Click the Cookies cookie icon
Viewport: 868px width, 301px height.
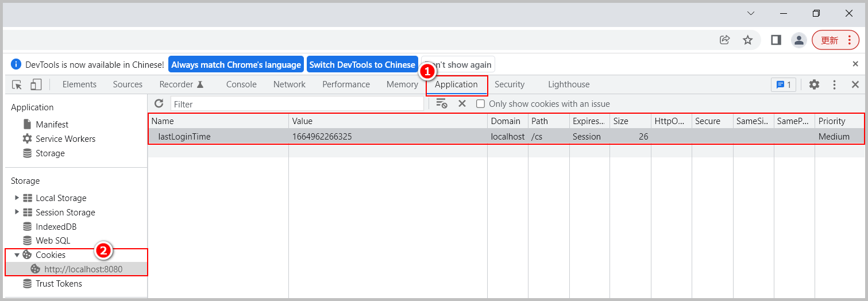tap(27, 255)
